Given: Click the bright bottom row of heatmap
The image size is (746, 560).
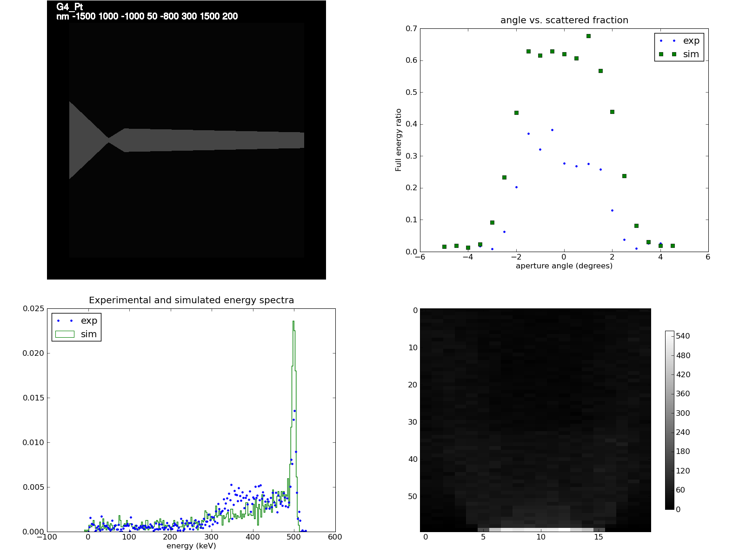Looking at the screenshot, I should pyautogui.click(x=542, y=530).
